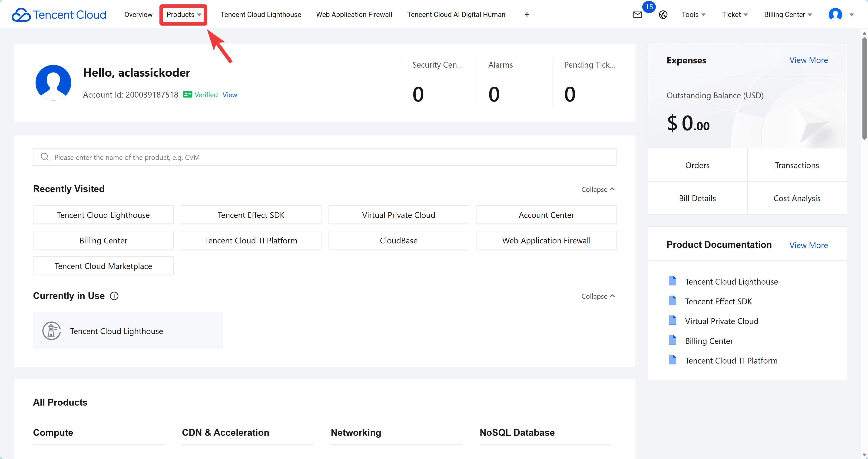Click View More in Expenses panel
The image size is (868, 459).
click(809, 60)
